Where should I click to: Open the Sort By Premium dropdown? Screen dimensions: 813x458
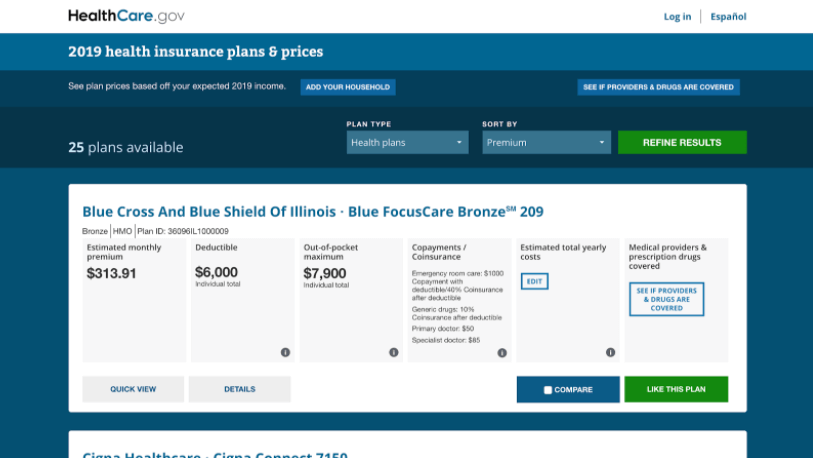pos(546,142)
